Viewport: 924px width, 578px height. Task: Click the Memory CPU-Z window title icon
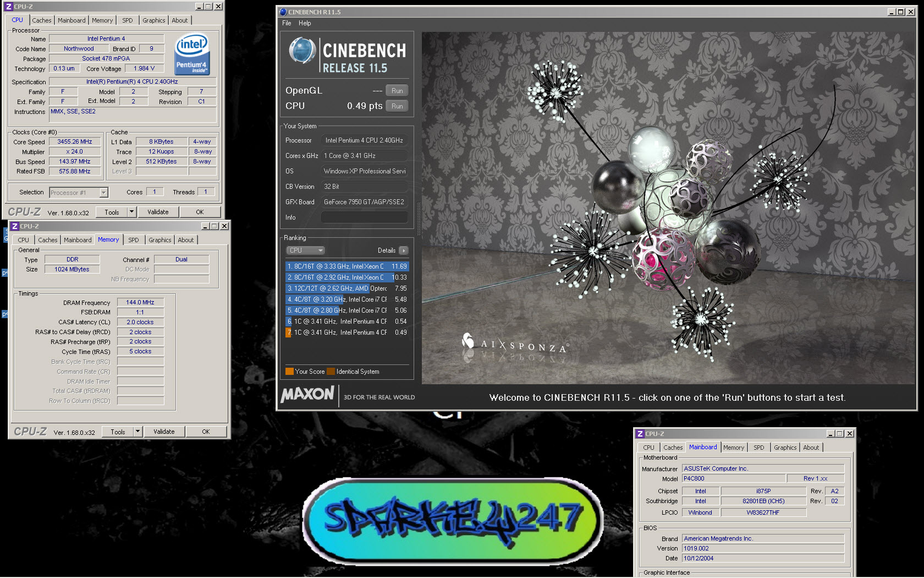[15, 226]
